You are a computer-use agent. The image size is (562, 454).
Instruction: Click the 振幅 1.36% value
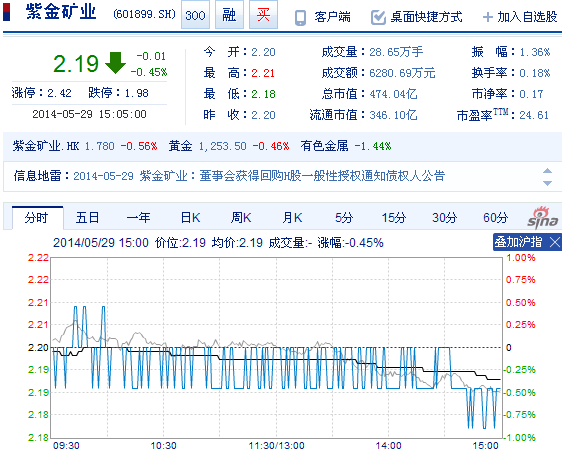coord(535,52)
